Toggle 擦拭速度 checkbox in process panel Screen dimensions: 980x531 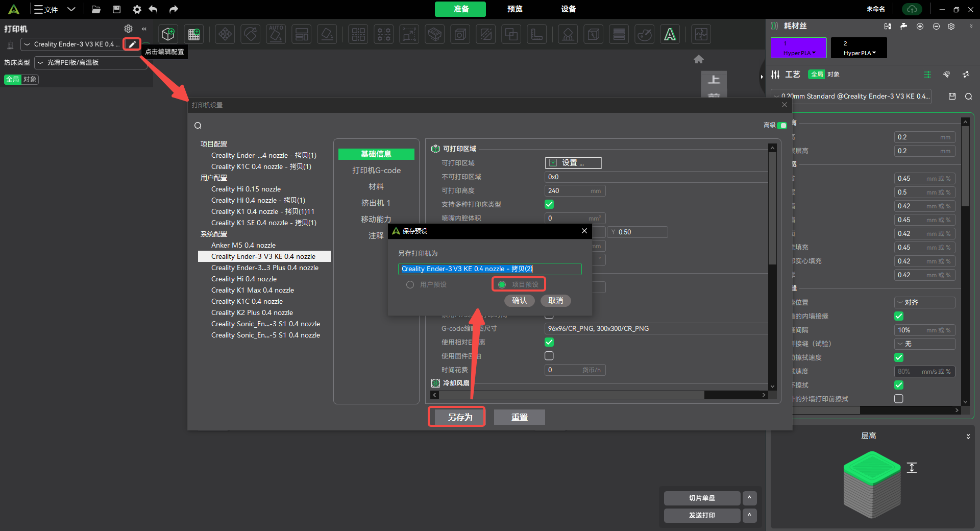[x=899, y=357]
